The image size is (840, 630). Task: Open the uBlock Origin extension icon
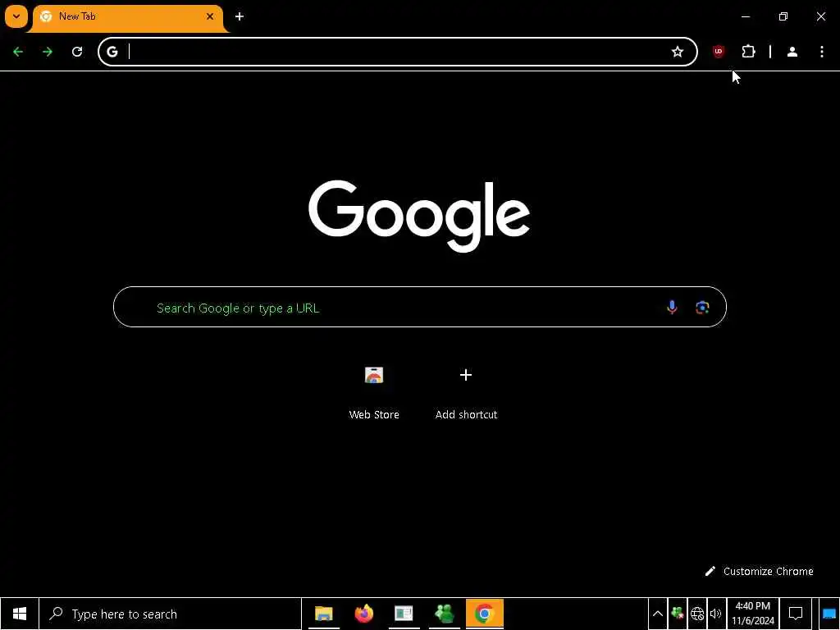pyautogui.click(x=719, y=52)
